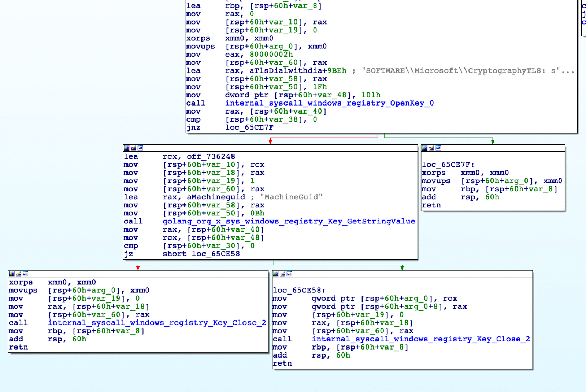Screen dimensions: 586x392
Task: Click the color icon on the unlabeled Key_Close_2 block
Action: [12, 274]
